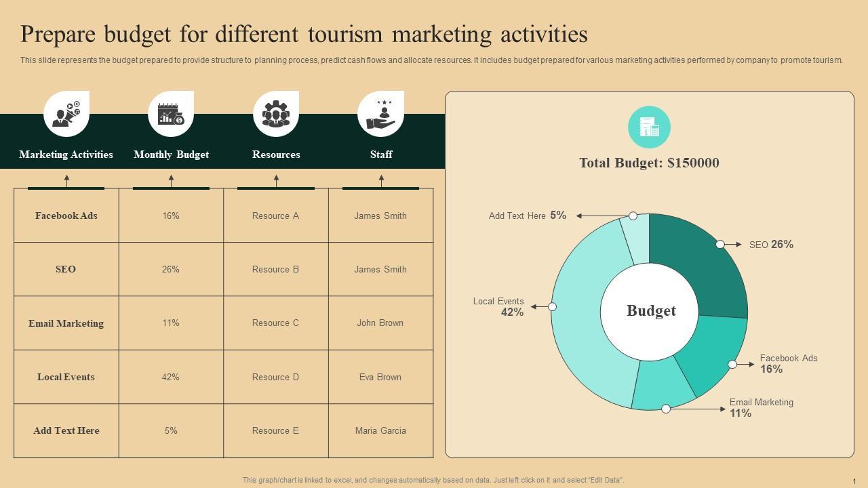Click the Total Budget: $150000 text
This screenshot has width=868, height=488.
(649, 163)
